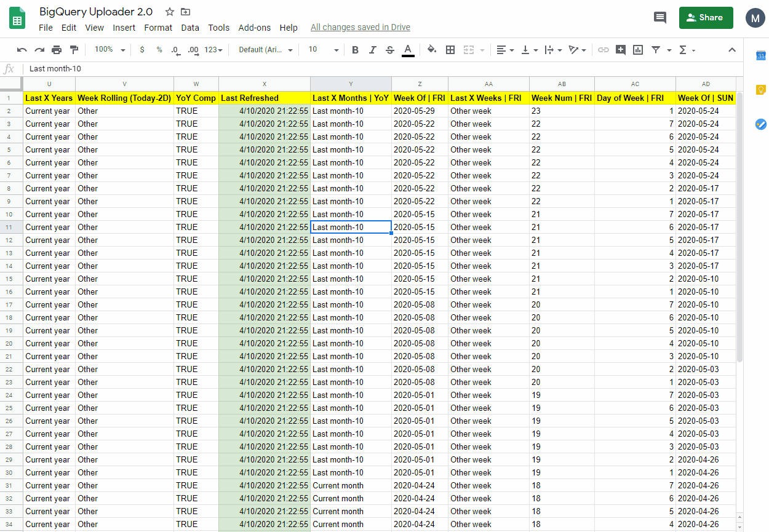Open horizontal align dropdown
Viewport: 769px width, 532px height.
click(504, 50)
